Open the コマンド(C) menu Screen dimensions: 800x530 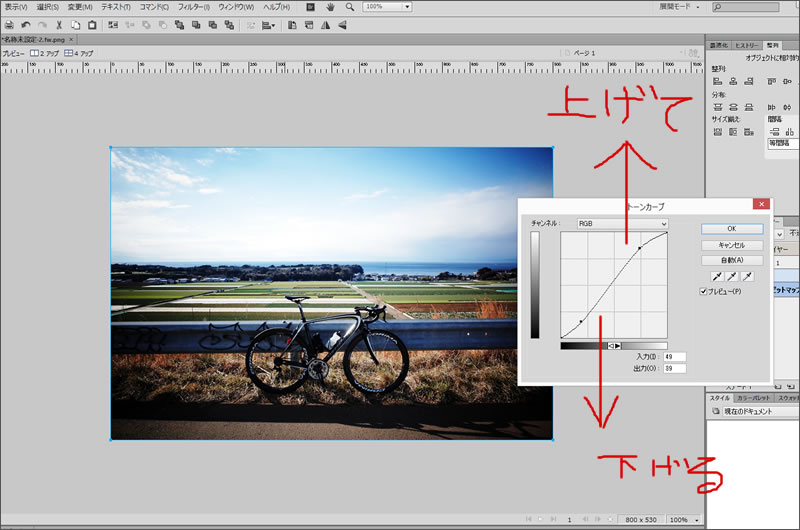(154, 7)
